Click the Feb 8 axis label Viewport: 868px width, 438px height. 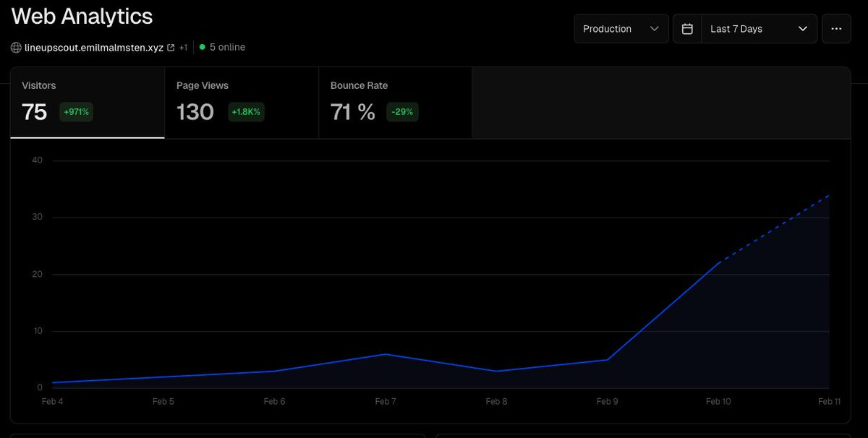(496, 401)
